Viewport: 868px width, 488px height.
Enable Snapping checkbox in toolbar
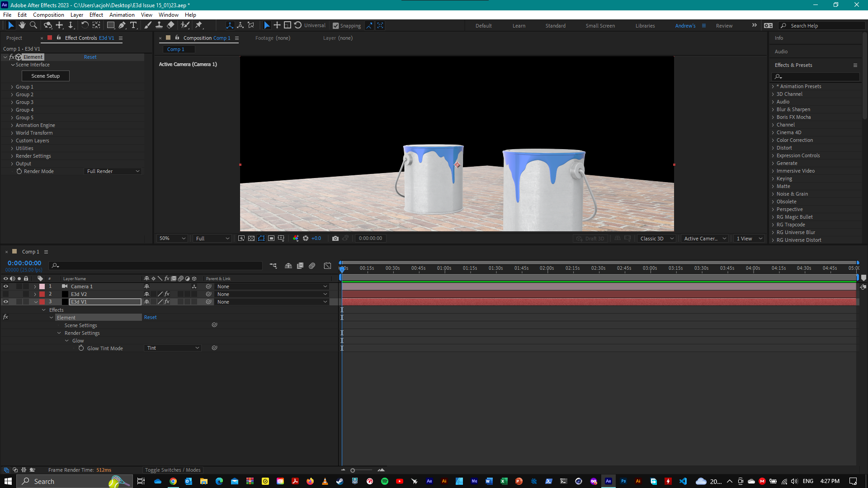335,25
